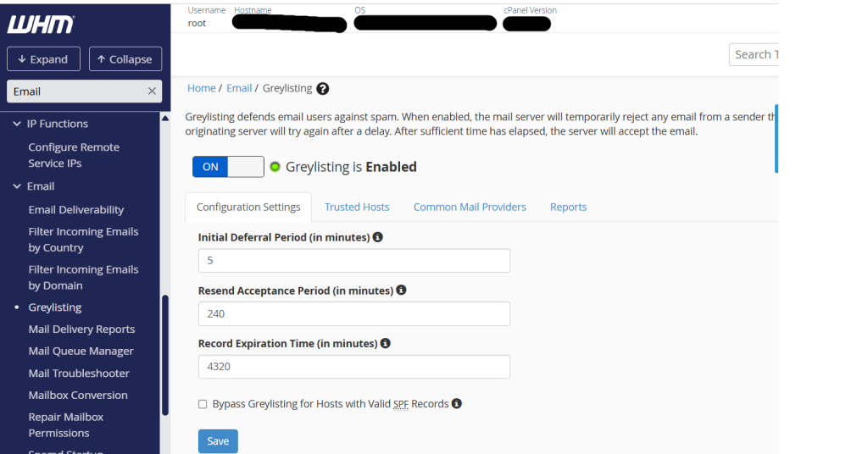Save the greylisting configuration

point(218,441)
